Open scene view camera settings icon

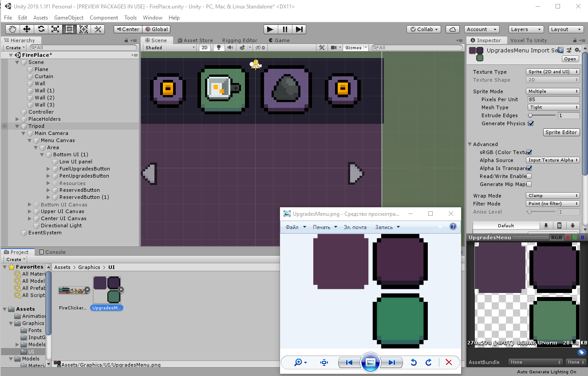[x=334, y=47]
